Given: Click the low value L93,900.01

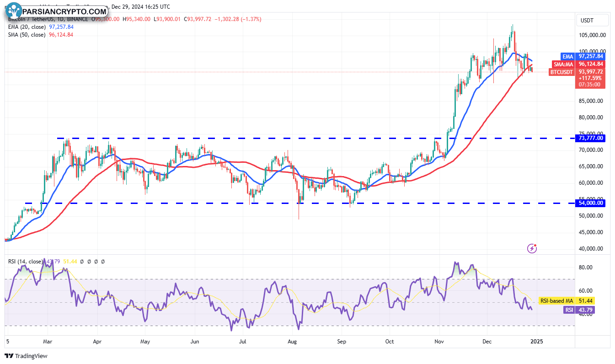Looking at the screenshot, I should click(168, 19).
